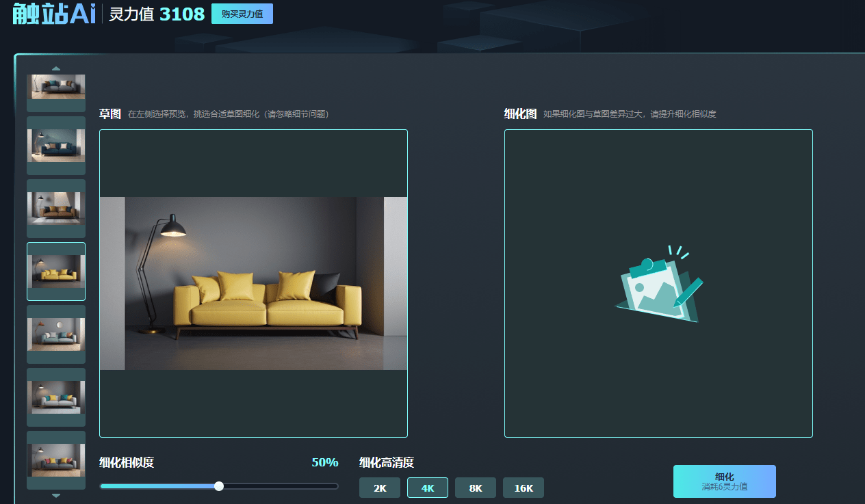Click the hint text 在左侧选择预览
Screen dimensions: 865x504
(229, 114)
